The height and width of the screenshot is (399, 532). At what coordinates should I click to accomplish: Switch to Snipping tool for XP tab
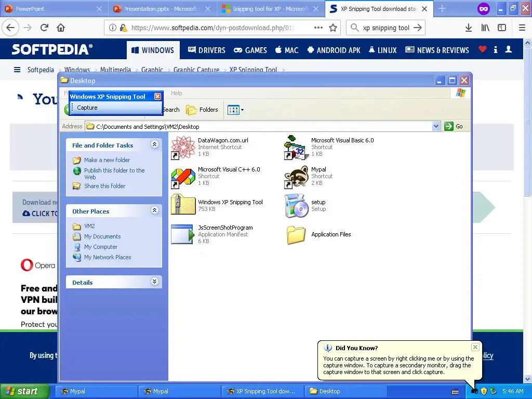[270, 9]
